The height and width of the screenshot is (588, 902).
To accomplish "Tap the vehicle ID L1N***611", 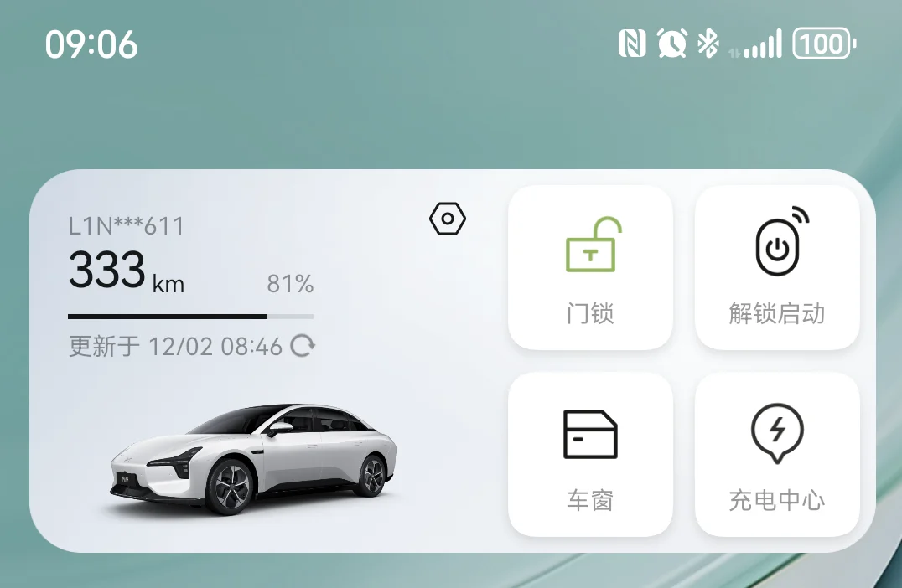I will (x=126, y=226).
